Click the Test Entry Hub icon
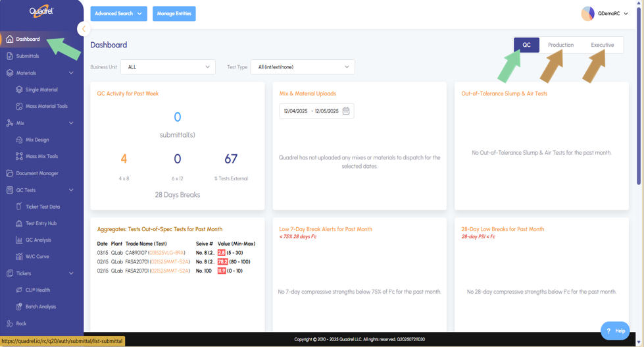 coord(19,223)
